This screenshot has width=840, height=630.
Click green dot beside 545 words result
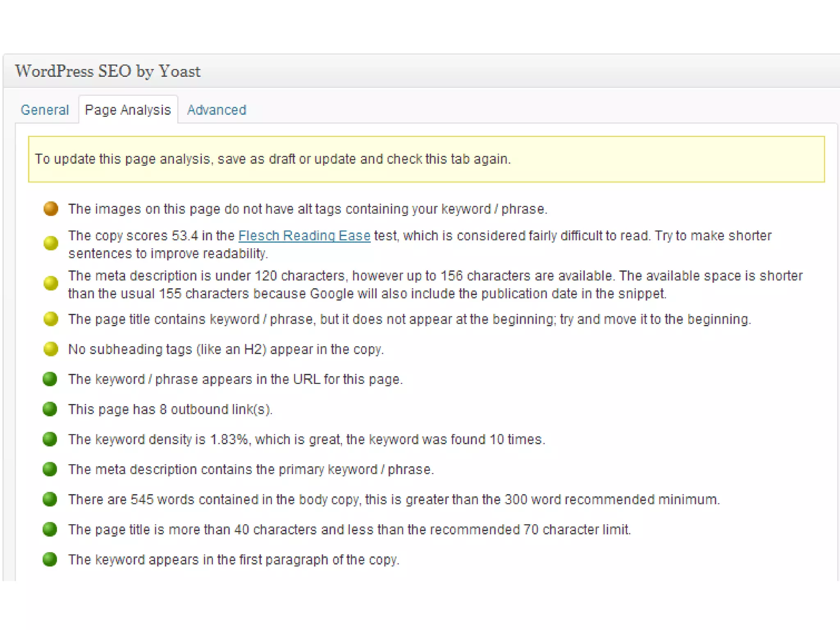point(50,499)
